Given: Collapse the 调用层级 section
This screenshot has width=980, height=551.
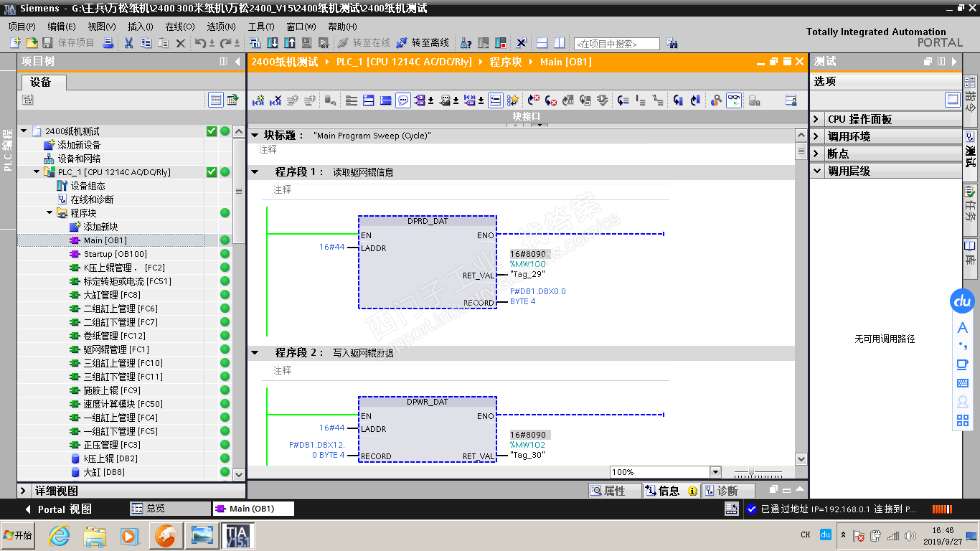Looking at the screenshot, I should [817, 171].
